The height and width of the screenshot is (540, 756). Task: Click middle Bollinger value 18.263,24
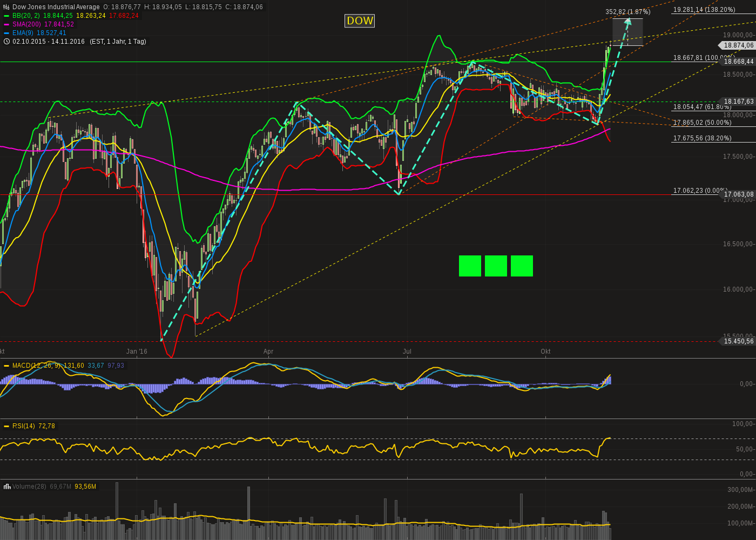click(91, 16)
